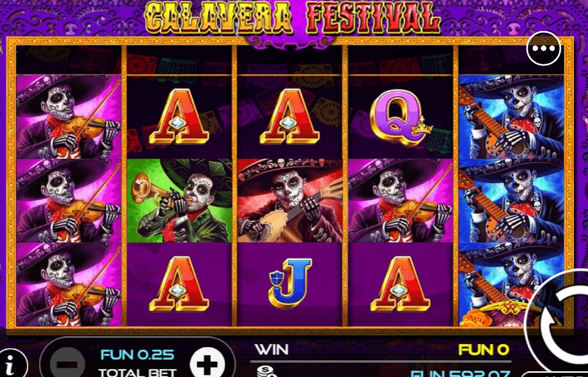Select the A symbol at bottom of fourth reel
The image size is (588, 377).
401,284
